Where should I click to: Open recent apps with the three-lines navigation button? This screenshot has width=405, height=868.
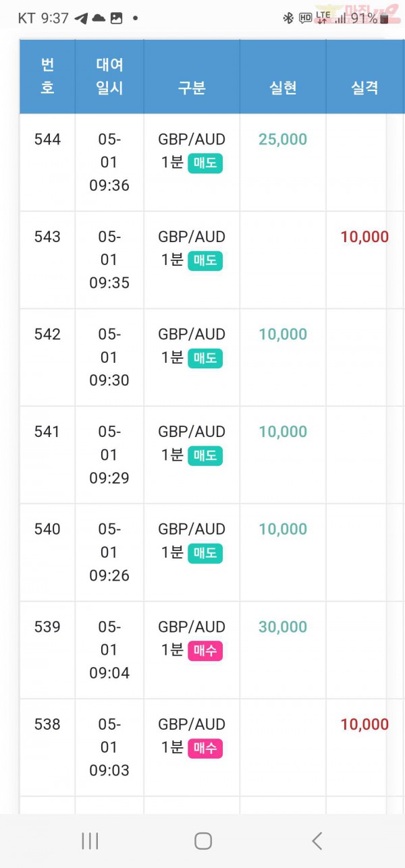[90, 840]
